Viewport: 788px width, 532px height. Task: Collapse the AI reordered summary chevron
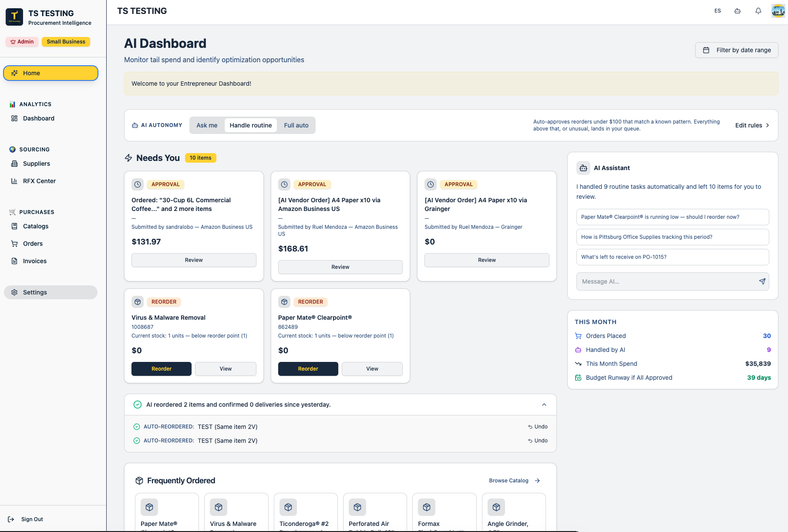click(x=544, y=405)
